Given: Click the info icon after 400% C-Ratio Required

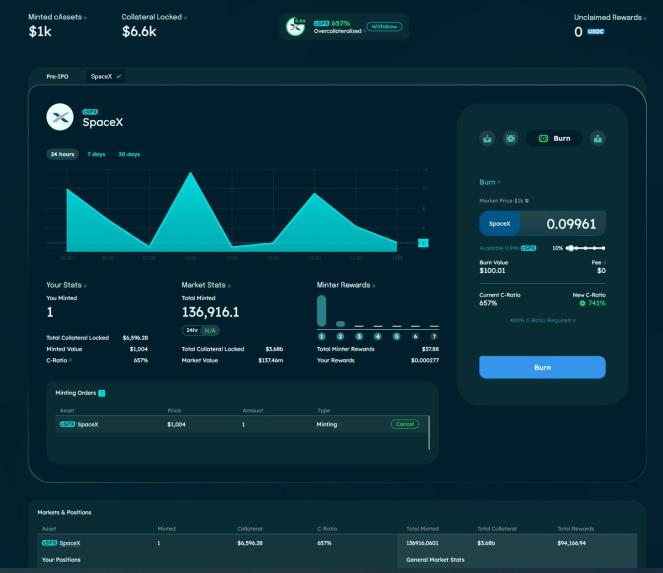Looking at the screenshot, I should coord(574,321).
